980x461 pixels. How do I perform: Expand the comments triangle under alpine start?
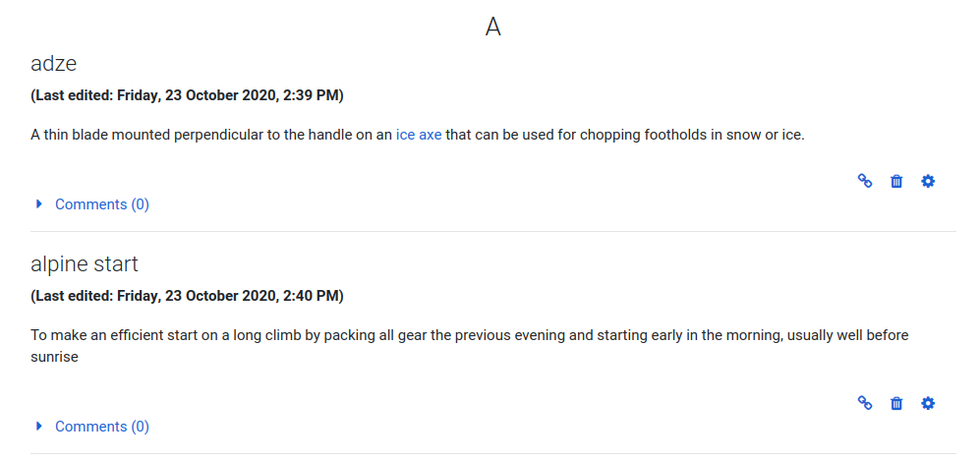click(x=39, y=426)
